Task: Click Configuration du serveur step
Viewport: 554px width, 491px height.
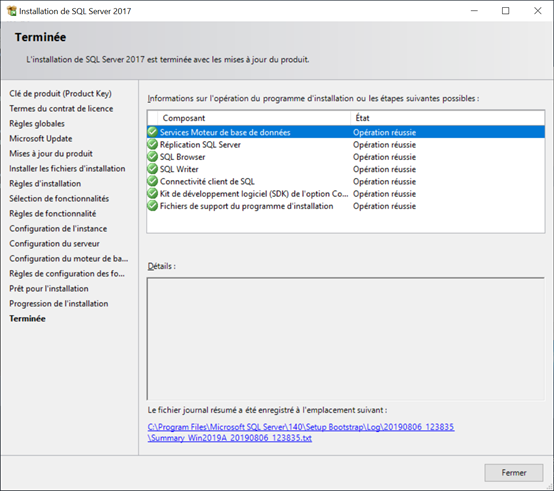Action: [x=54, y=244]
